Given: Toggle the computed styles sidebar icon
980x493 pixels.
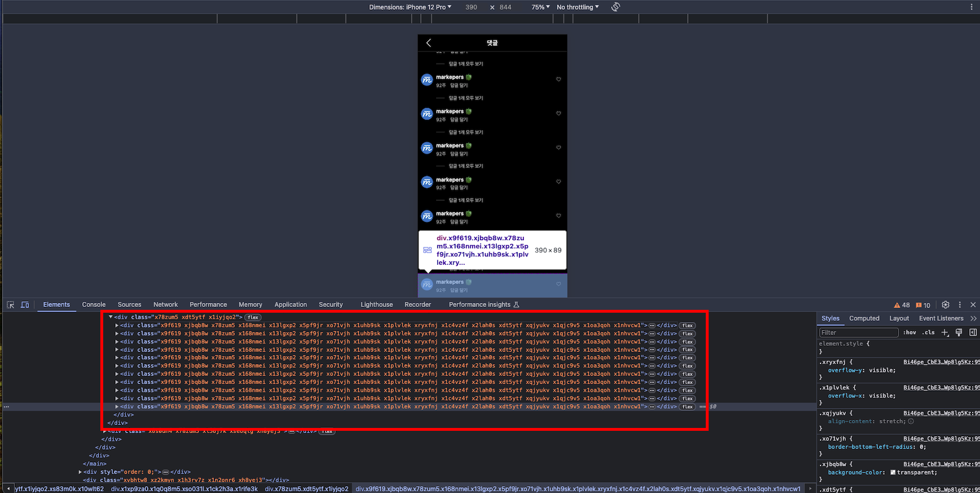Looking at the screenshot, I should (x=973, y=332).
